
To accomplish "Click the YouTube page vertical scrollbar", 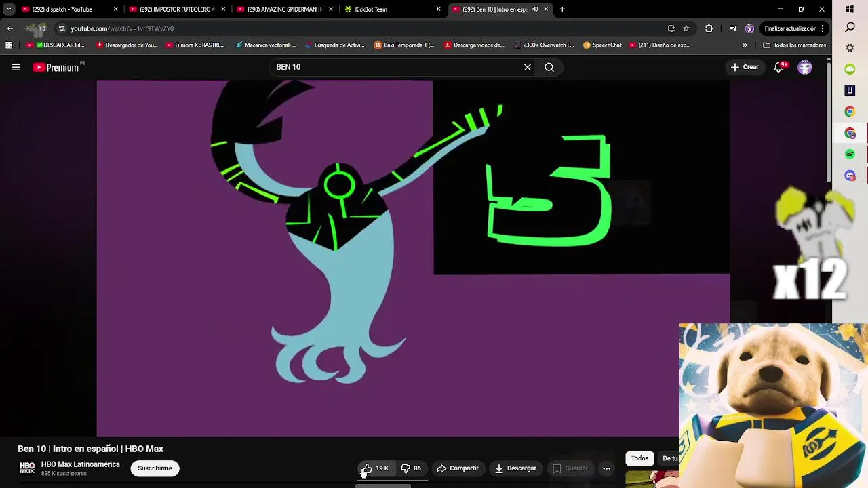I will click(x=829, y=122).
